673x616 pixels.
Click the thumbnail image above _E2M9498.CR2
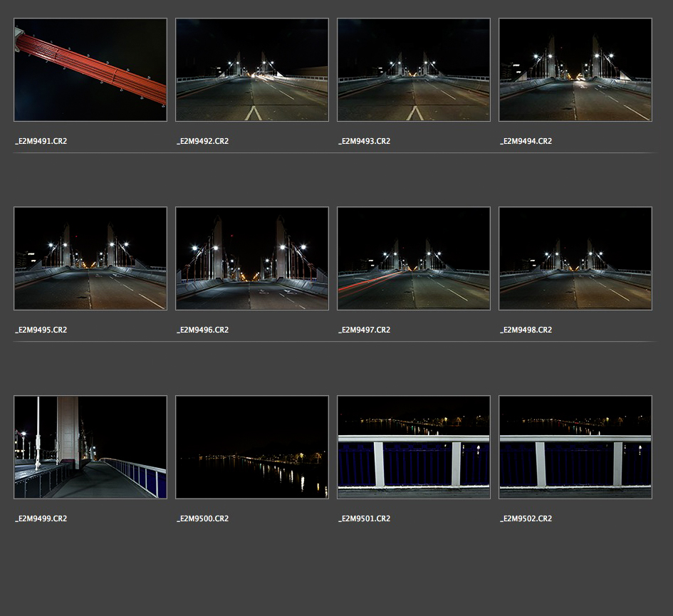pyautogui.click(x=575, y=259)
